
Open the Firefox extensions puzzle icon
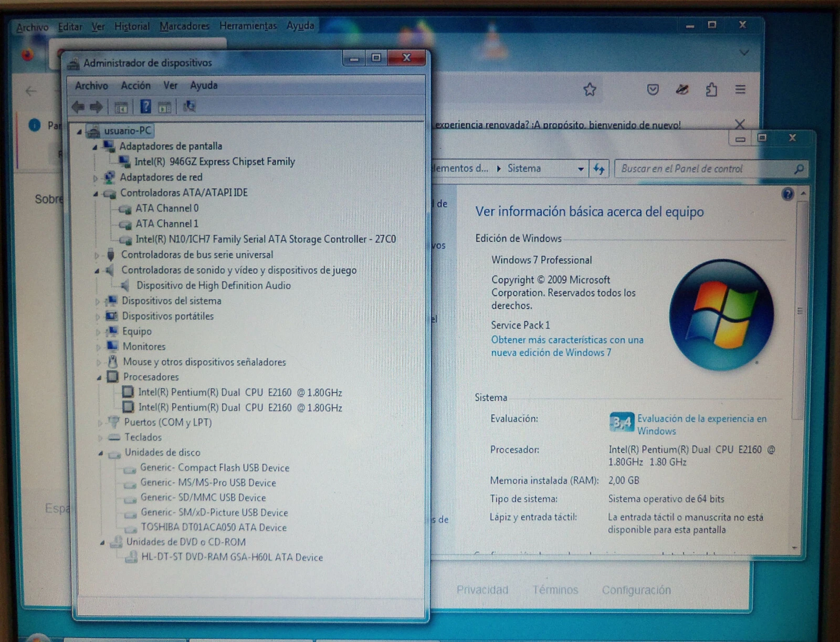pyautogui.click(x=711, y=90)
